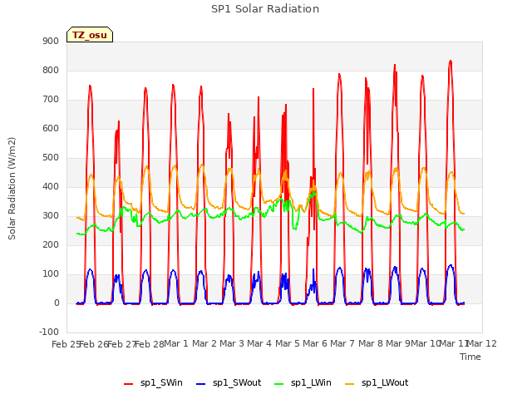Screen dimensions: 532x399
Task: Click the Mar 2 x-axis label
Action: (204, 343)
